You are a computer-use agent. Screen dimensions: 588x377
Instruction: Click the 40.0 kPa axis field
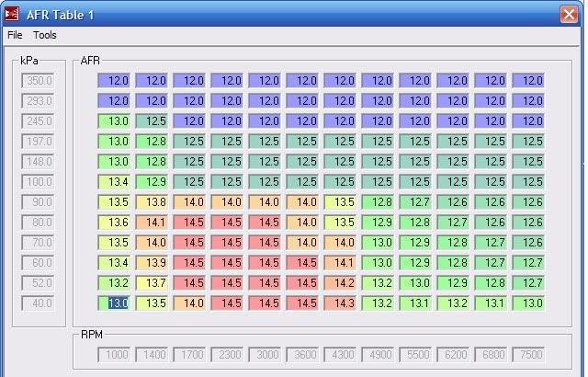(39, 303)
